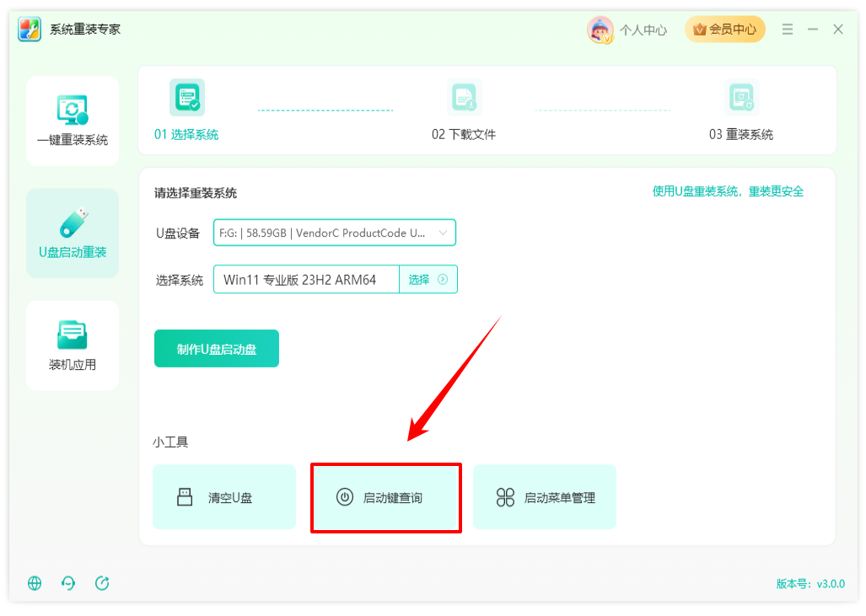The height and width of the screenshot is (616, 866).
Task: Expand the U盘设备 dropdown list
Action: tap(335, 233)
